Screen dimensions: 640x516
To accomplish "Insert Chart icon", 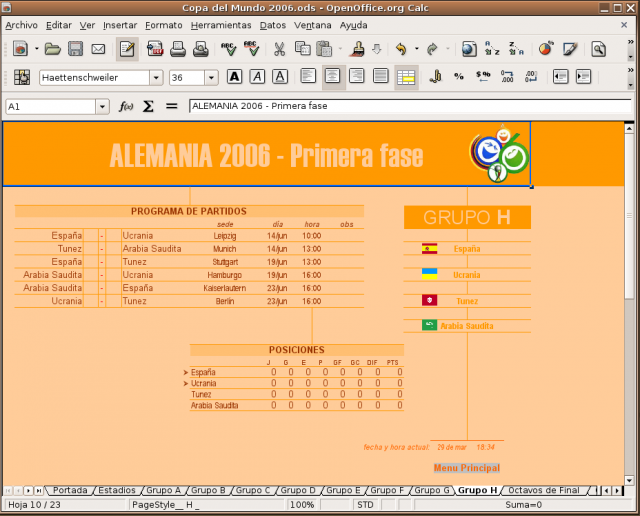I will tap(546, 49).
